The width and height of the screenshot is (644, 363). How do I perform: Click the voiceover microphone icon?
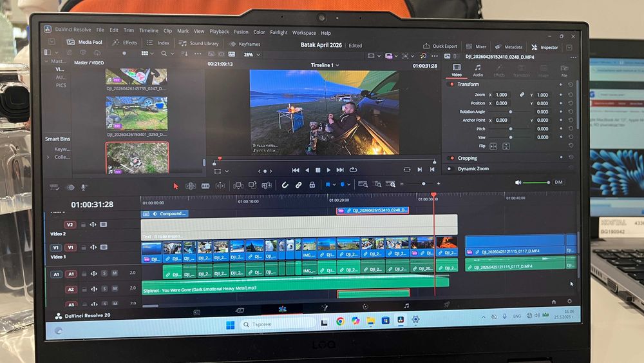(x=83, y=188)
